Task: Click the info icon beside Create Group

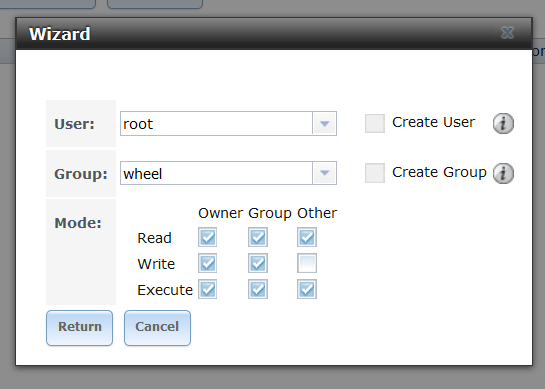Action: click(503, 173)
